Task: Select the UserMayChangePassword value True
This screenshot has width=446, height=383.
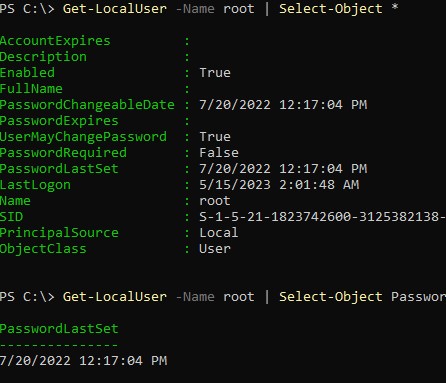Action: [215, 137]
